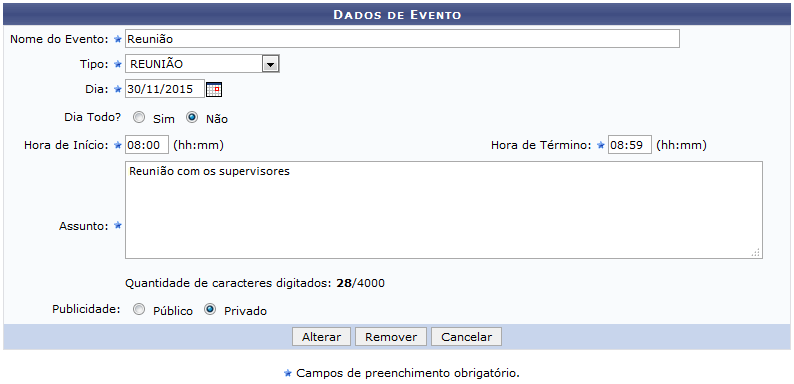Click the Nome do Evento label
Viewport: 794px width, 384px height.
(x=59, y=39)
